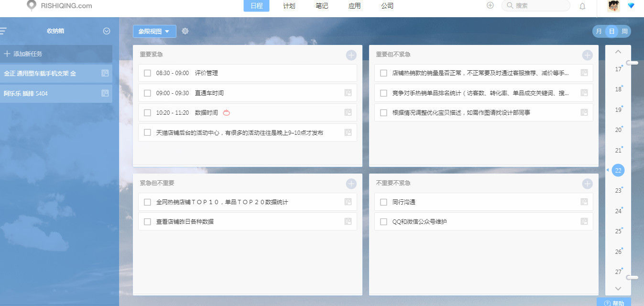Screen dimensions: 644x306
Task: Open the 象限视图 view dropdown
Action: click(153, 31)
